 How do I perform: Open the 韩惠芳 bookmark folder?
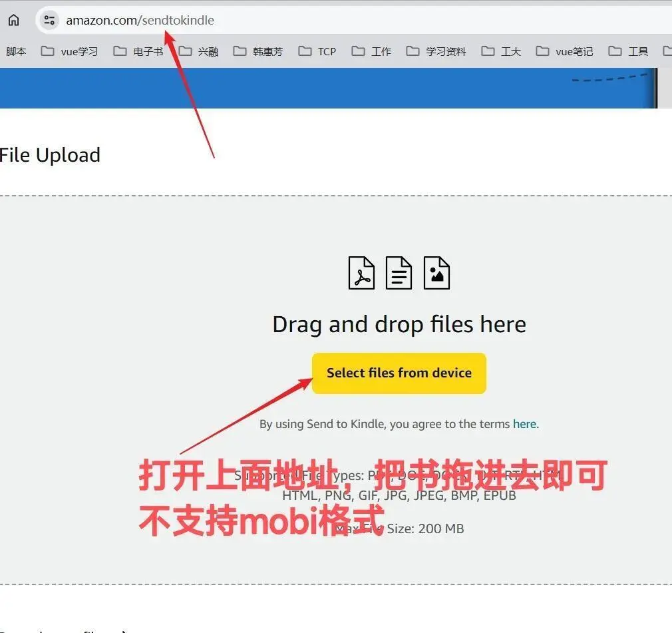pos(258,51)
